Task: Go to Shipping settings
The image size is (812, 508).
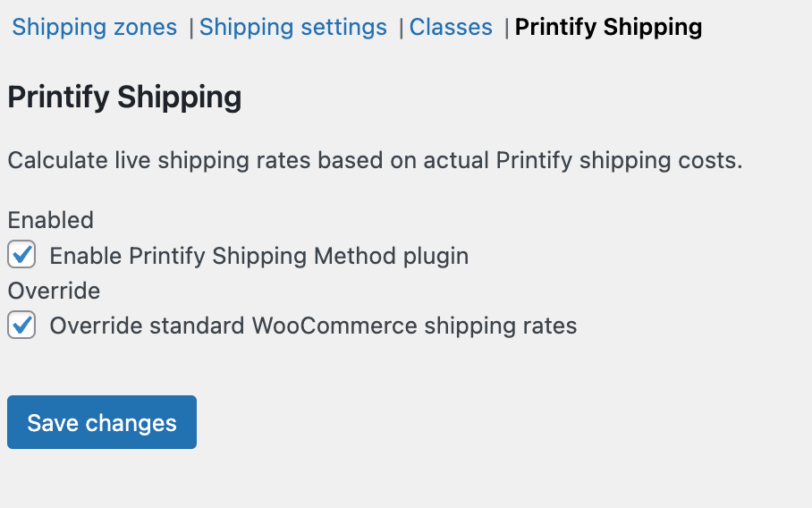Action: [x=292, y=28]
